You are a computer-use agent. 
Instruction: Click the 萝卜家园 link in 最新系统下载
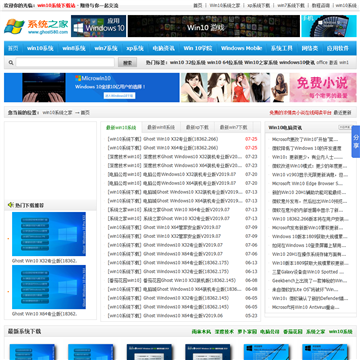point(247,332)
